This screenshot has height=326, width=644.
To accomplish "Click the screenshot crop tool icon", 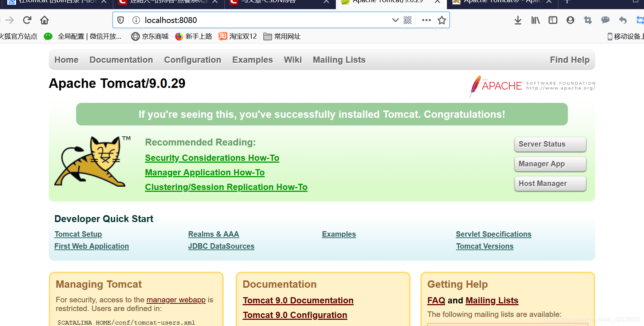I will point(588,20).
